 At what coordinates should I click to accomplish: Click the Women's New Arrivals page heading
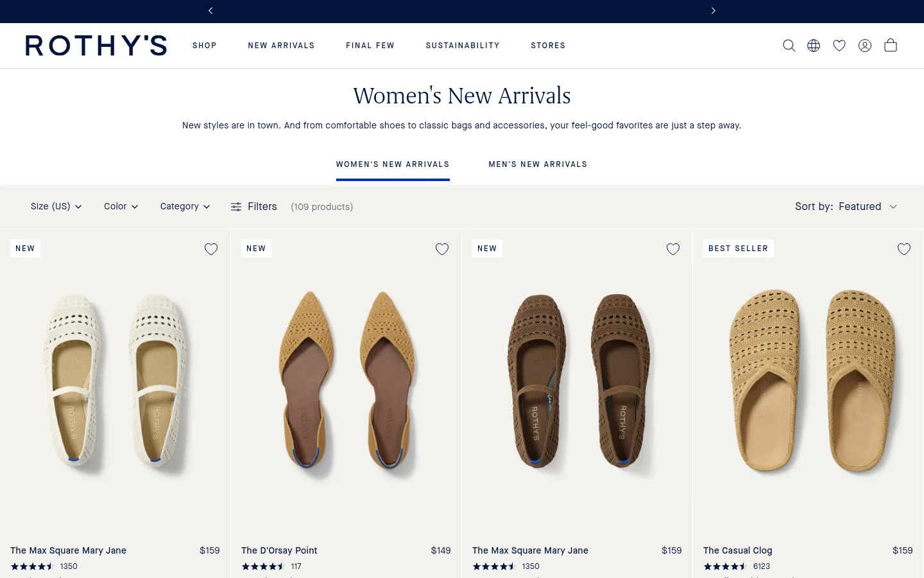[x=462, y=96]
